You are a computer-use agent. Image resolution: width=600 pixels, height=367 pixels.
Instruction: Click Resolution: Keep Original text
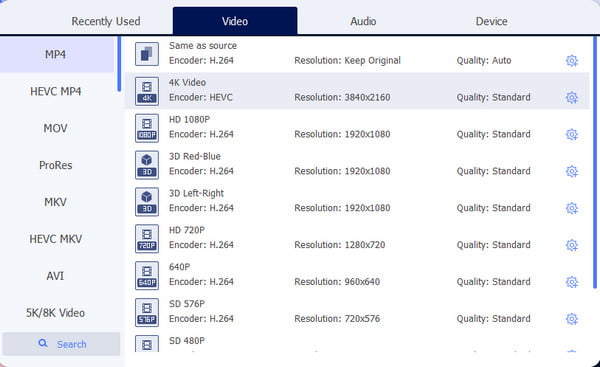tap(347, 60)
